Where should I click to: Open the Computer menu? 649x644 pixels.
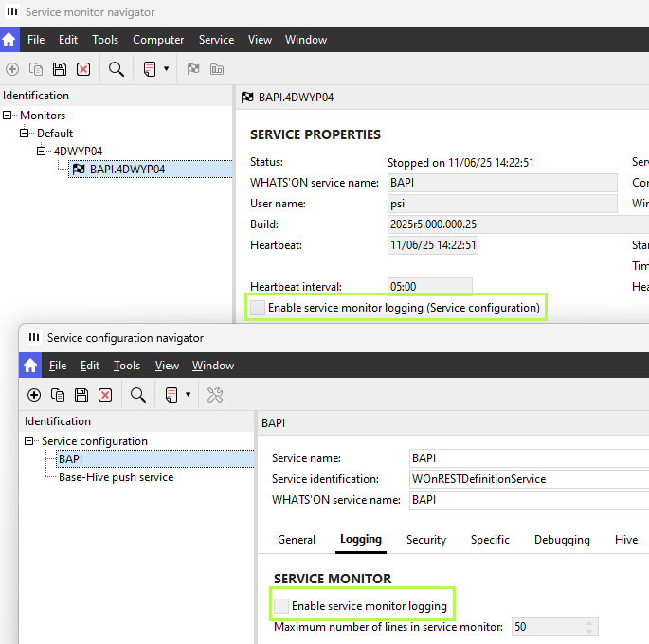[x=158, y=40]
